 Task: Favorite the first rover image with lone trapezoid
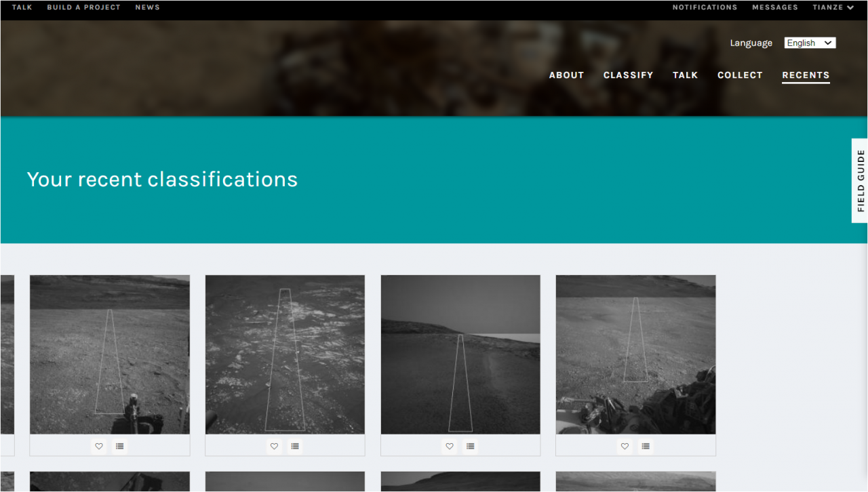tap(99, 446)
